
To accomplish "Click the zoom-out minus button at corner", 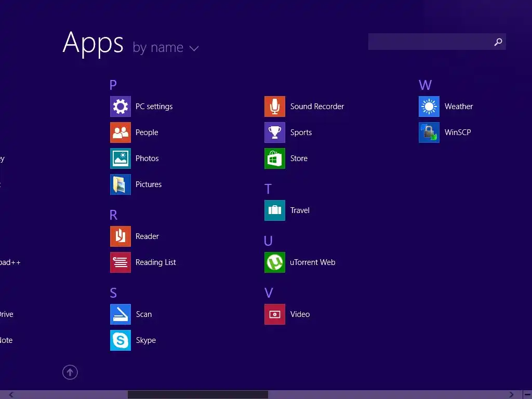I will coord(527,395).
